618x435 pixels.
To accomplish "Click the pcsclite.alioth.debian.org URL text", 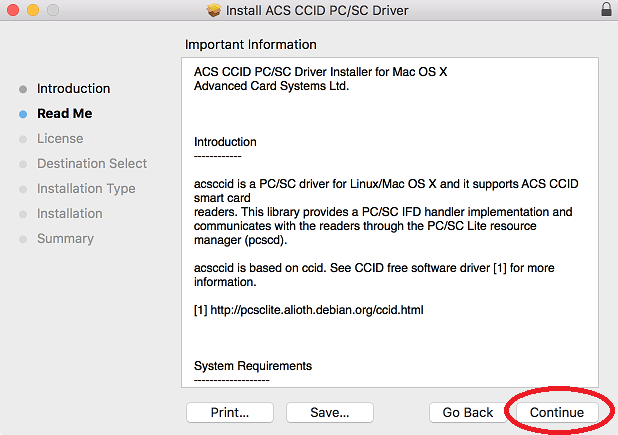I will click(x=316, y=310).
